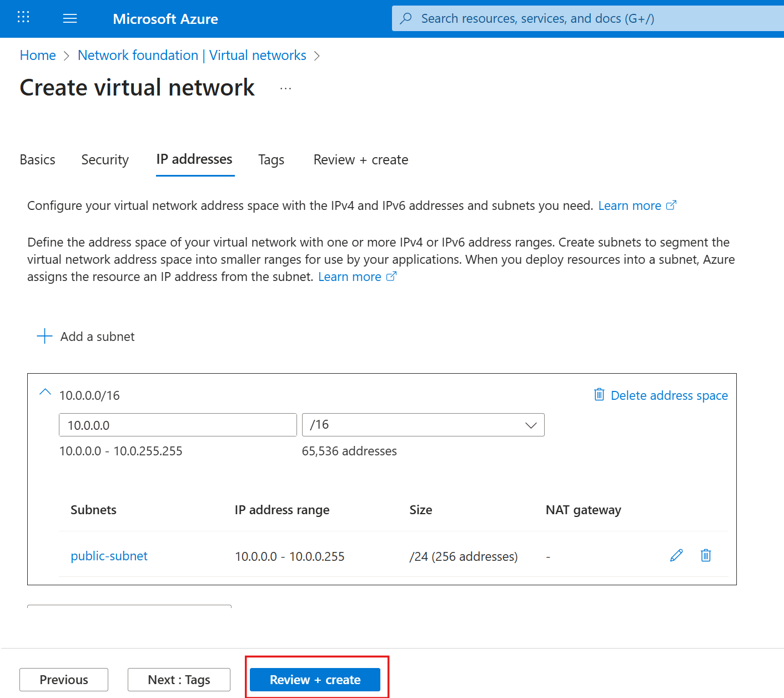Image resolution: width=784 pixels, height=698 pixels.
Task: Open the Azure portal app launcher grid
Action: (23, 17)
